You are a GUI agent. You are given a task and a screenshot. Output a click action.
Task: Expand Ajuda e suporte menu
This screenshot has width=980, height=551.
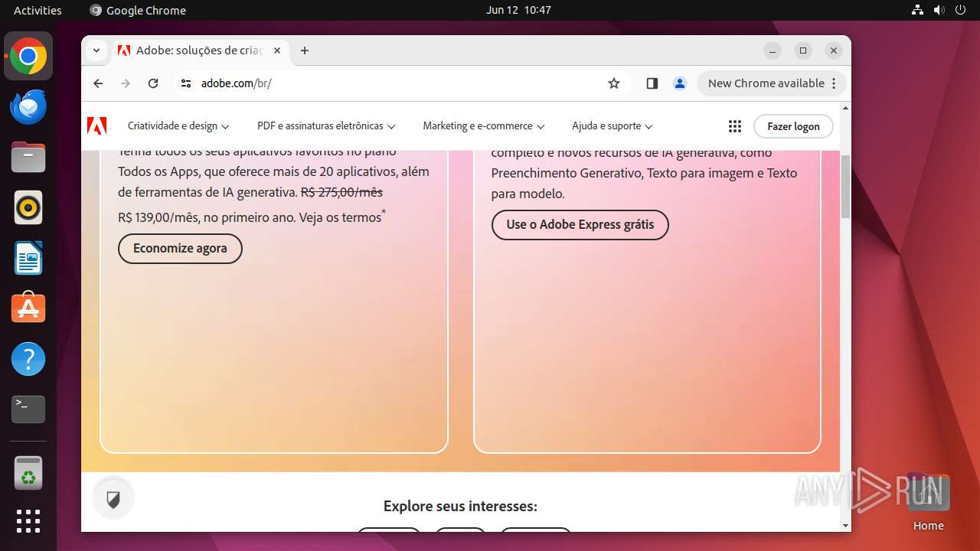(612, 126)
